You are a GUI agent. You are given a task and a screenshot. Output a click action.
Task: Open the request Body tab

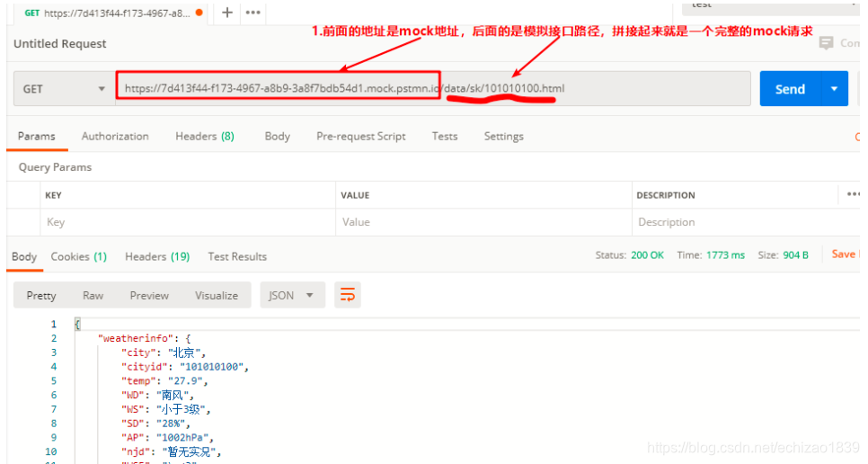pos(278,136)
